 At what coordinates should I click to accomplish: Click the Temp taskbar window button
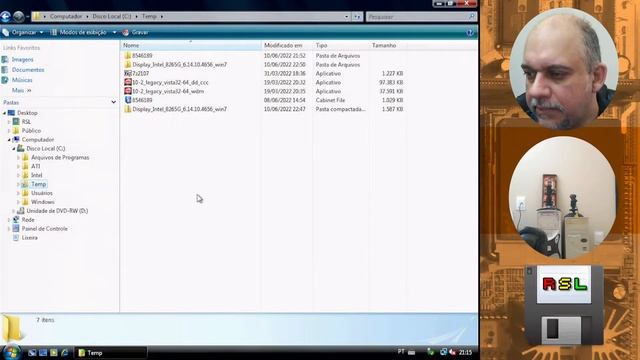click(x=111, y=353)
